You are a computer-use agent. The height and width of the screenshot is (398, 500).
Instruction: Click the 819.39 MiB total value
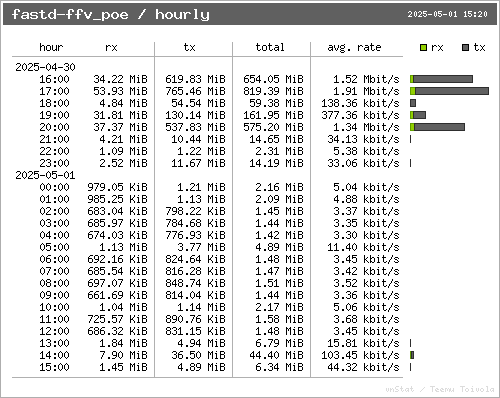pyautogui.click(x=273, y=91)
